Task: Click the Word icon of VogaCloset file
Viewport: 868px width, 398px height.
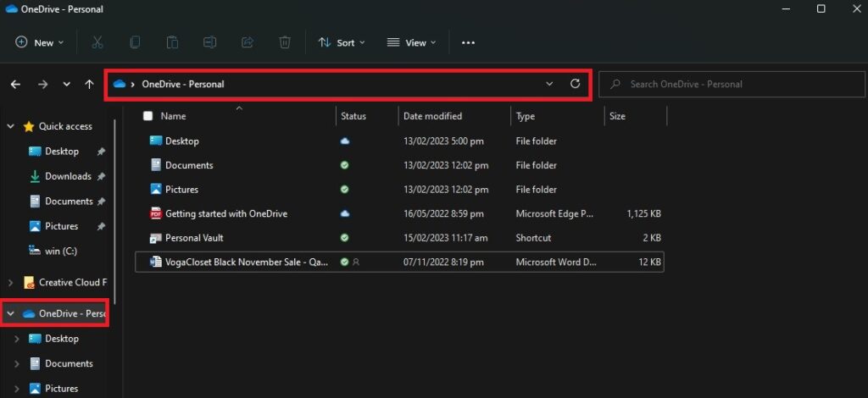Action: 156,262
